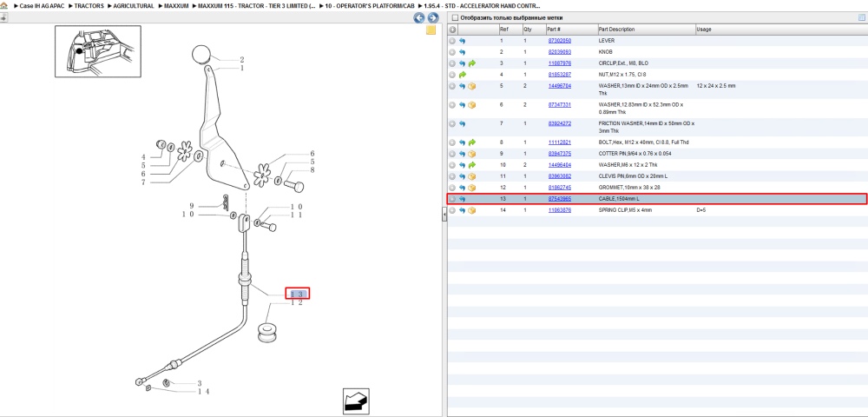Image resolution: width=868 pixels, height=417 pixels.
Task: Open the AGRICULTURAL breadcrumb level
Action: (134, 6)
